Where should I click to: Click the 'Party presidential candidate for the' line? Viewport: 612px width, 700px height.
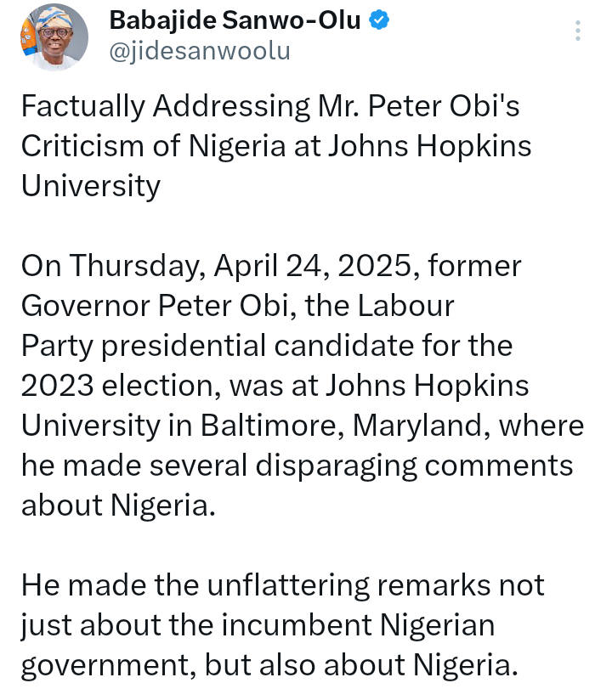point(267,347)
